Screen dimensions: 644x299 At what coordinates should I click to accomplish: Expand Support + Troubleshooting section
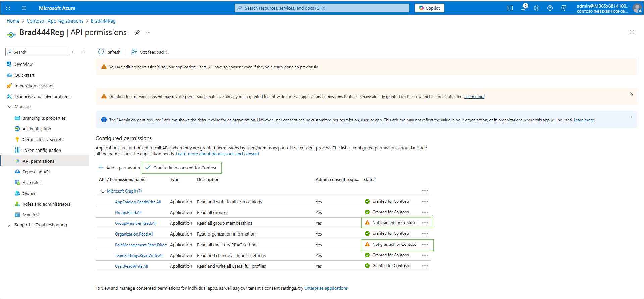(x=9, y=225)
